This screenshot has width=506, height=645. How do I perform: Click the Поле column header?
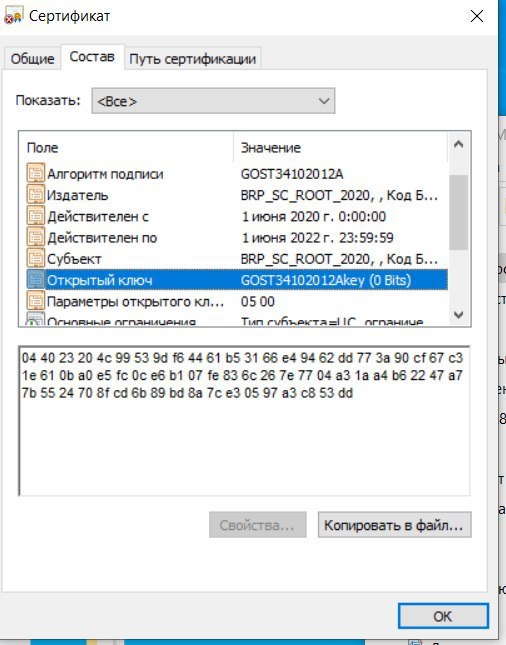(x=126, y=147)
